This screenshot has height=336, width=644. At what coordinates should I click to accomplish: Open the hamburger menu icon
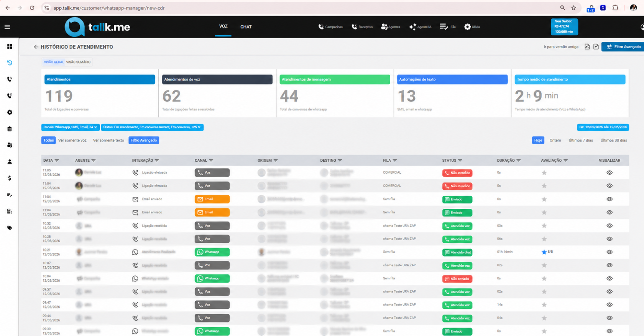coord(7,27)
